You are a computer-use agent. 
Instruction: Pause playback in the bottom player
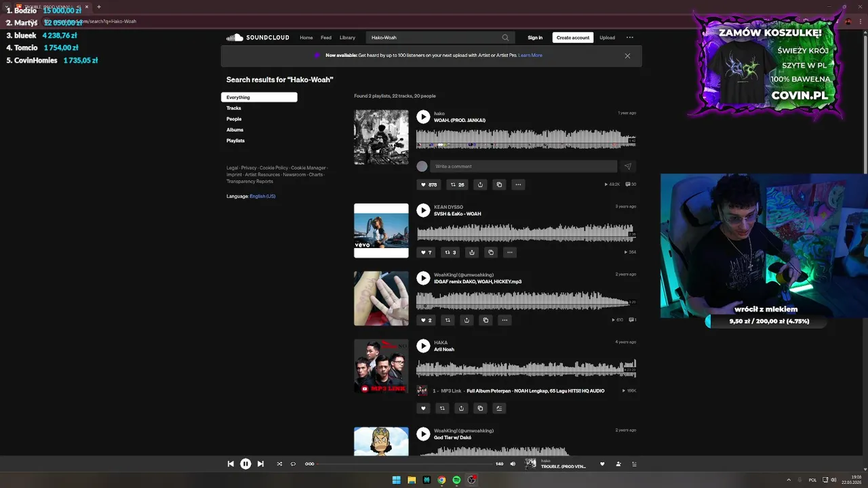245,464
